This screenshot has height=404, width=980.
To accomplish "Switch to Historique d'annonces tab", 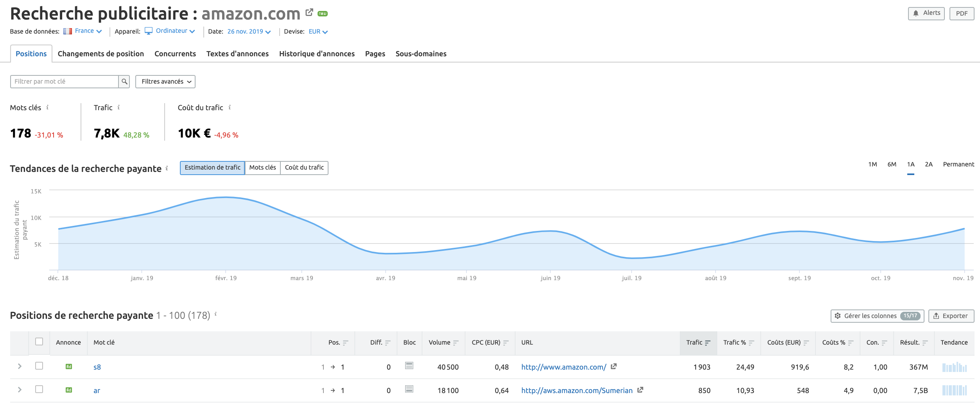I will [x=317, y=54].
